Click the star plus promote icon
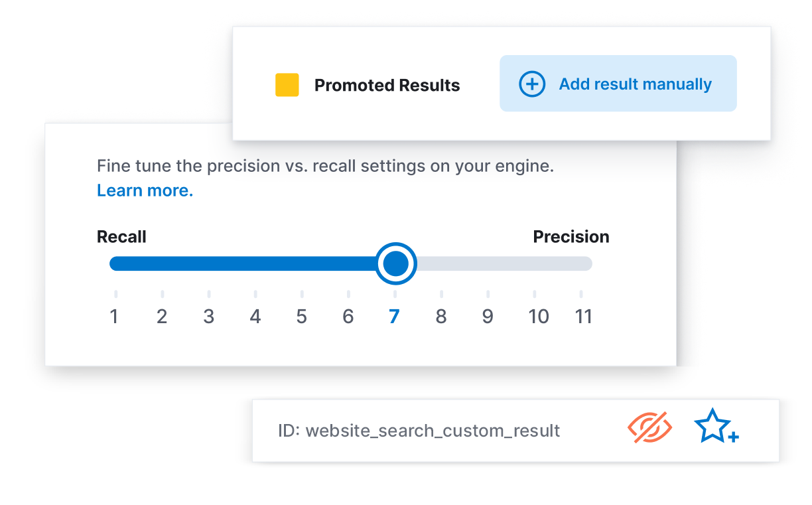Image resolution: width=812 pixels, height=505 pixels. click(x=716, y=426)
